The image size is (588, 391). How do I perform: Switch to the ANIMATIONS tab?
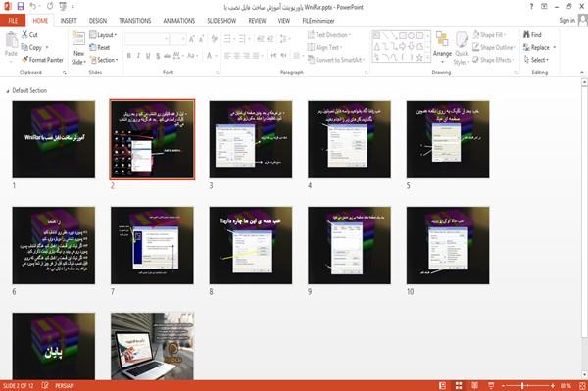(179, 21)
